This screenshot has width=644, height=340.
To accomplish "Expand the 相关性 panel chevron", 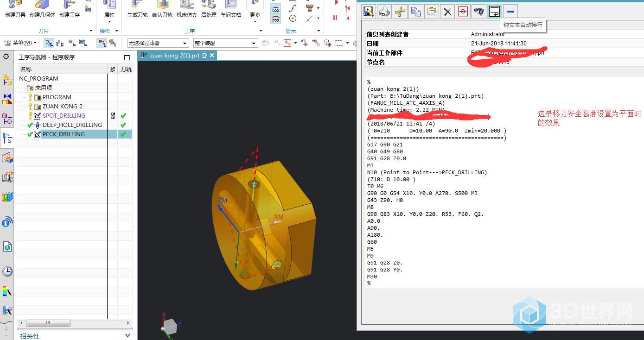I will [x=128, y=335].
